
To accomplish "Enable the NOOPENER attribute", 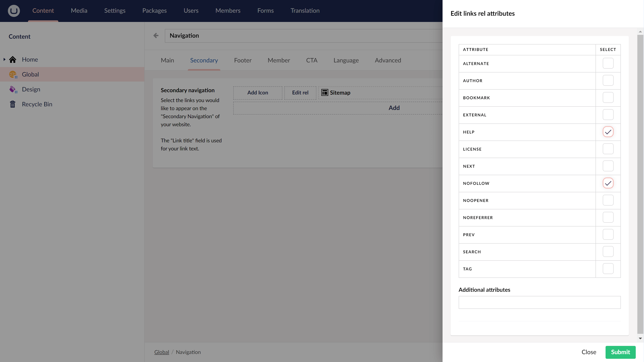I will [x=609, y=200].
